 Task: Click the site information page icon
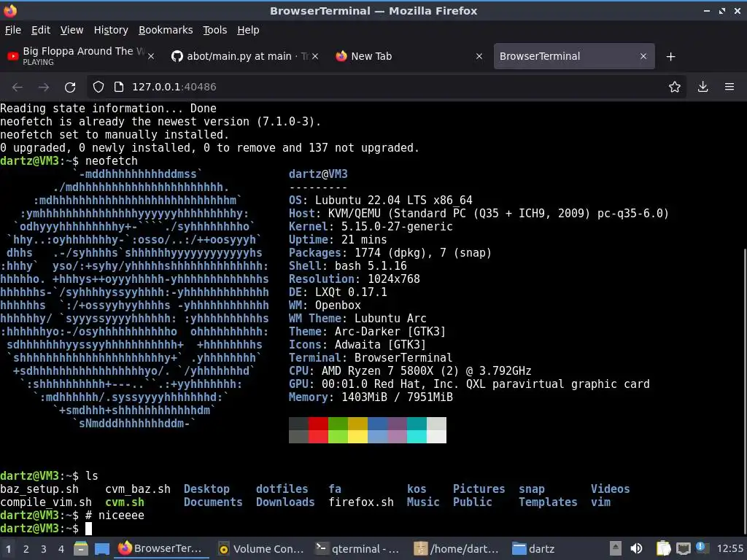[119, 87]
